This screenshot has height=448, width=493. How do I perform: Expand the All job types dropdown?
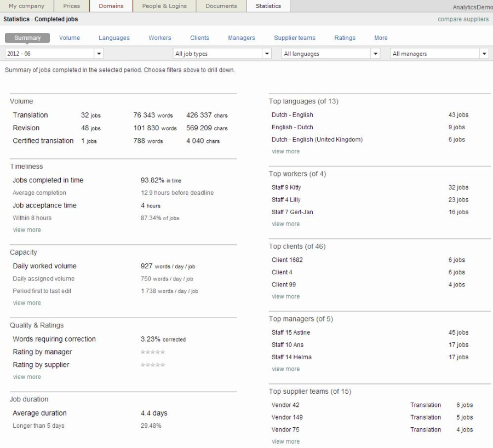[x=222, y=54]
